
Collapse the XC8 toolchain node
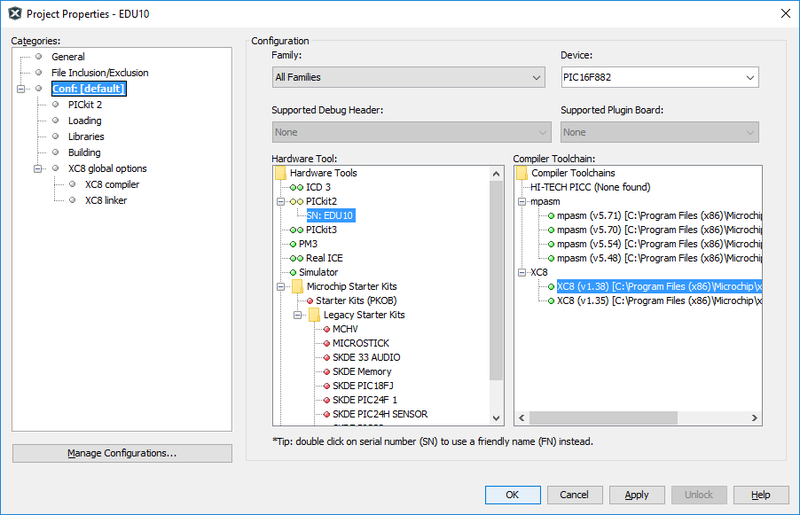pyautogui.click(x=522, y=273)
